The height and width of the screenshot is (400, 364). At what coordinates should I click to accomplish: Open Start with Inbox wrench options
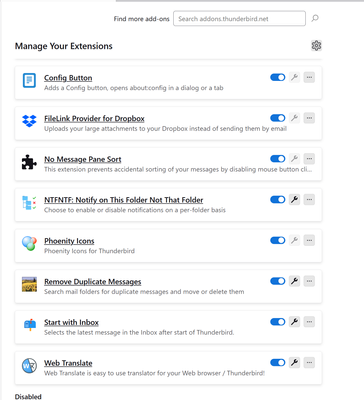(x=294, y=322)
